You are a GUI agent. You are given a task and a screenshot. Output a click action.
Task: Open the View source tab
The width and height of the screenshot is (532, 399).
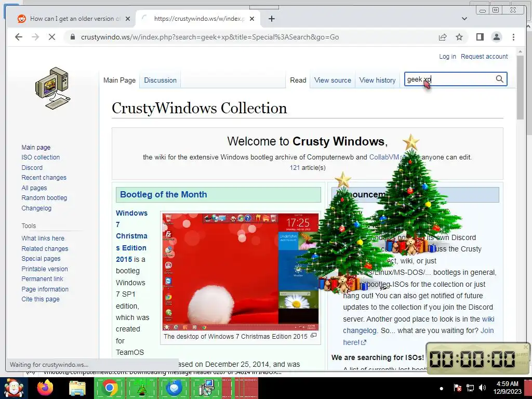(332, 81)
